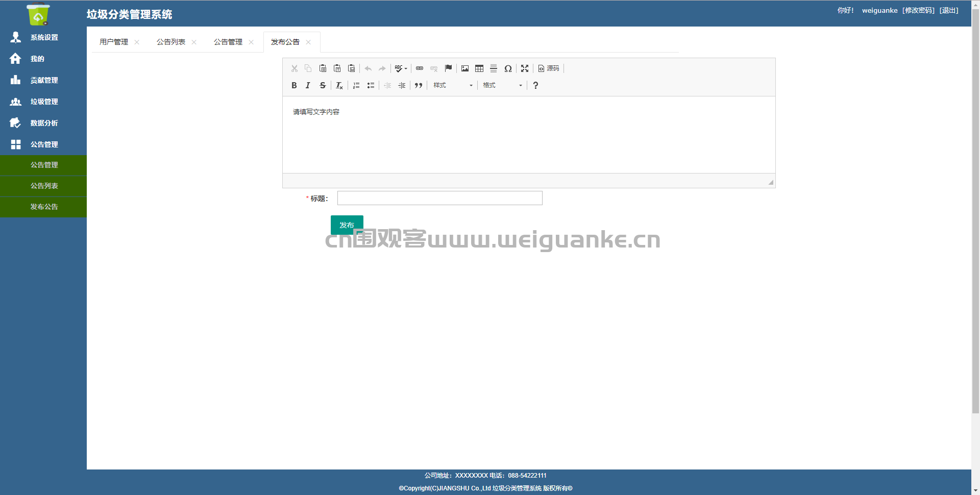Click the Paste clipboard icon
This screenshot has height=495, width=980.
point(323,68)
